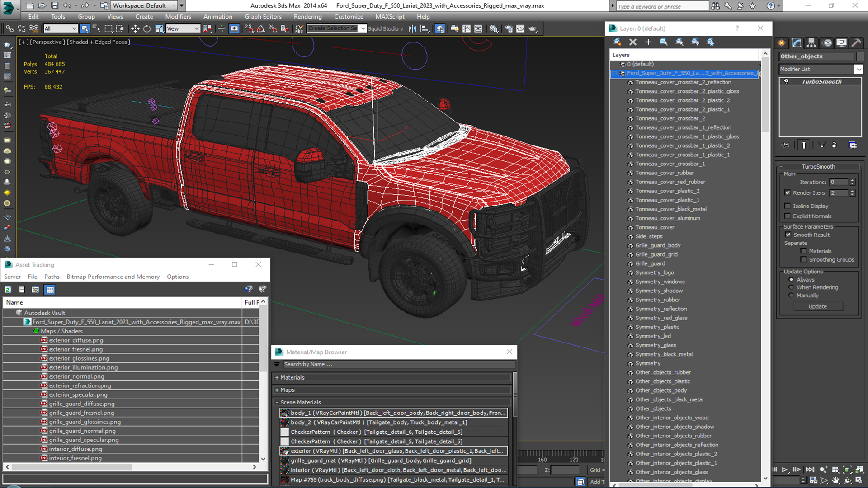Open the Display command panel tab
Screen dimensions: 868x488
point(841,43)
